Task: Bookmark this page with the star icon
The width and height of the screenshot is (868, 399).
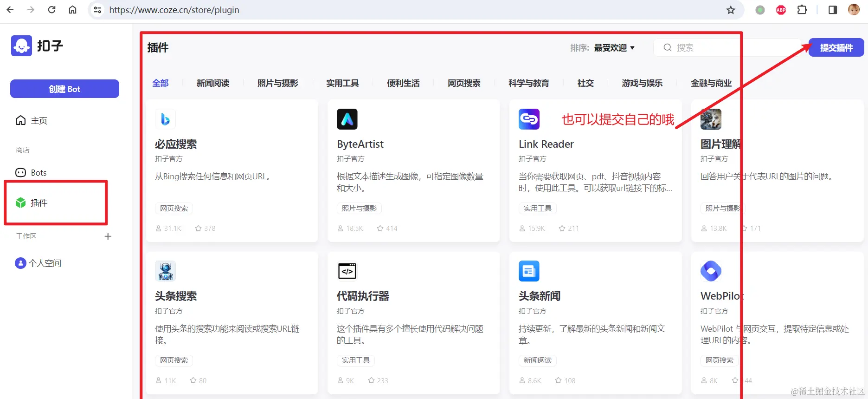Action: point(731,10)
